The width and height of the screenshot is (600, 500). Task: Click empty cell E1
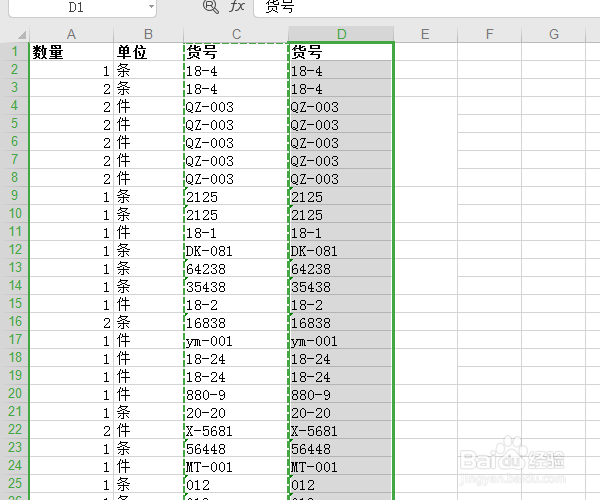pos(426,52)
